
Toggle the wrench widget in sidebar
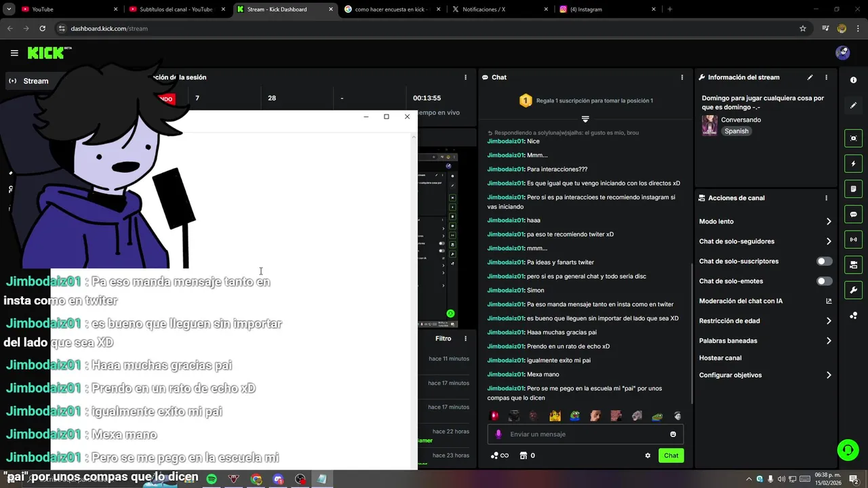853,290
